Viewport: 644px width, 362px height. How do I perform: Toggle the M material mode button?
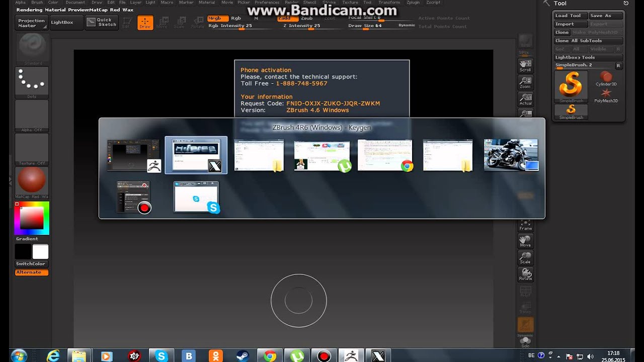(256, 18)
